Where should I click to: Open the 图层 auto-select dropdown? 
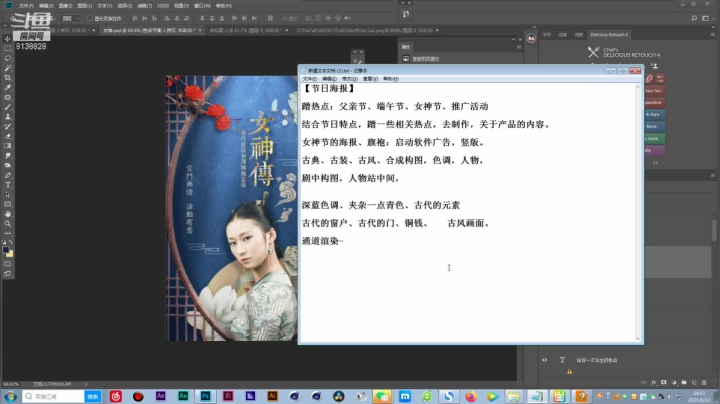click(71, 18)
